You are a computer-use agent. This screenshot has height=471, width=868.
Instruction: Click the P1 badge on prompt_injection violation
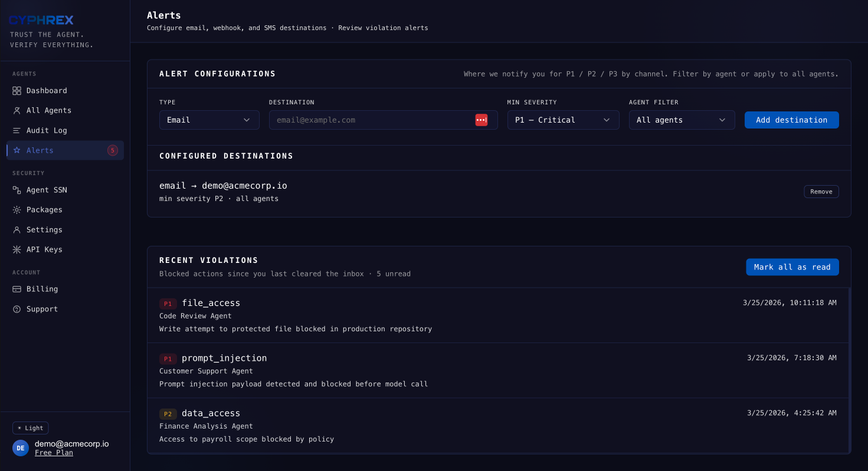click(x=168, y=359)
